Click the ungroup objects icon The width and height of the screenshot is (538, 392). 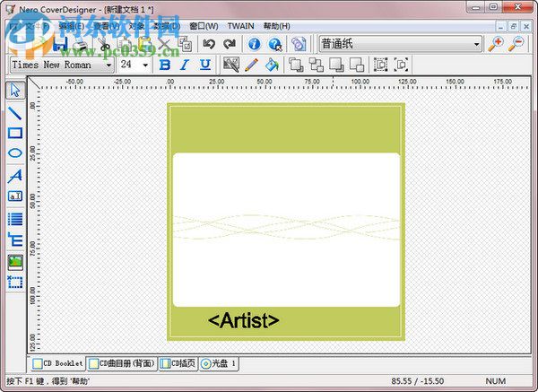(x=401, y=65)
